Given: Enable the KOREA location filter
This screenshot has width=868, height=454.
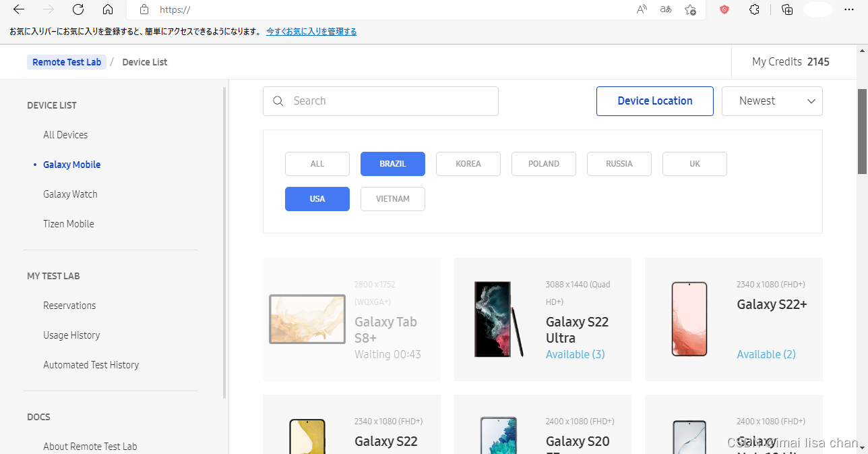Looking at the screenshot, I should (468, 164).
